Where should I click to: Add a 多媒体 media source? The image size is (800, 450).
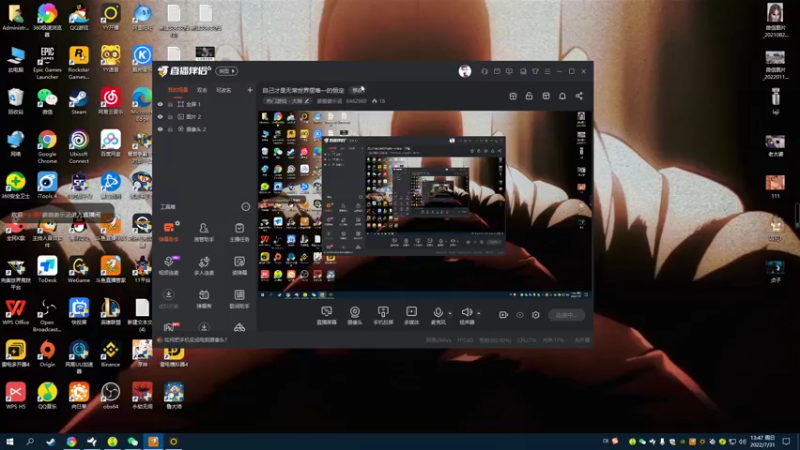411,315
